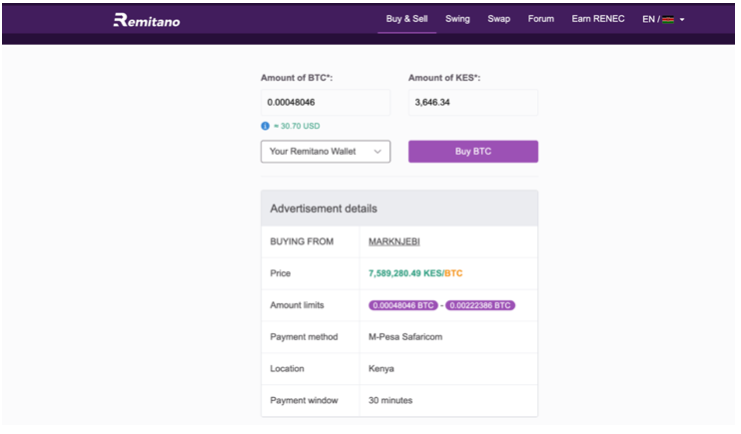Switch to the Swap tab
This screenshot has height=434, width=741.
click(499, 19)
